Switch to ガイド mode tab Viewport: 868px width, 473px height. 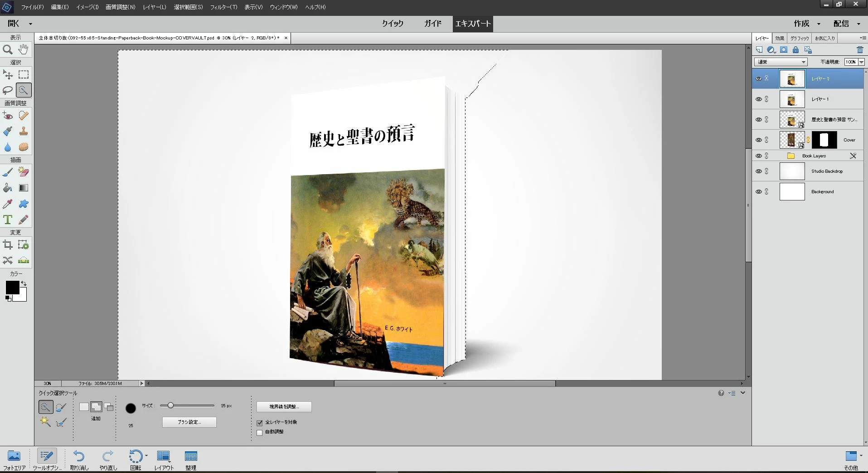pos(433,24)
